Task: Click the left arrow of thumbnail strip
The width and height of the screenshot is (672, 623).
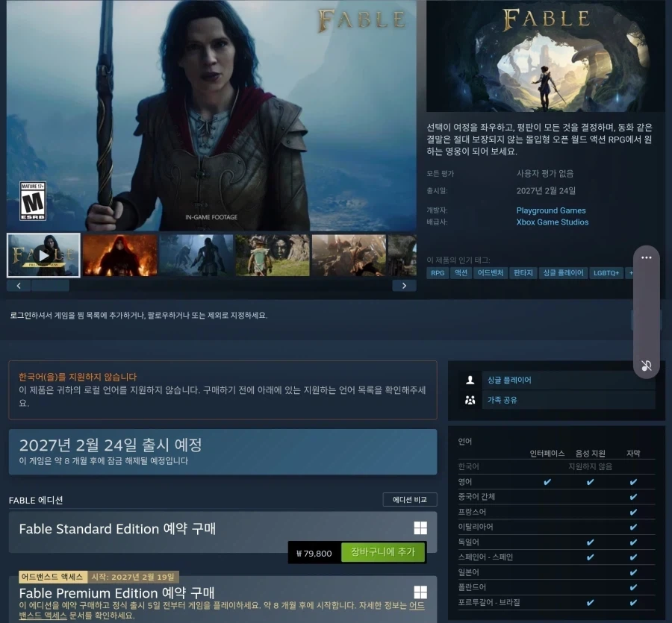Action: [19, 286]
